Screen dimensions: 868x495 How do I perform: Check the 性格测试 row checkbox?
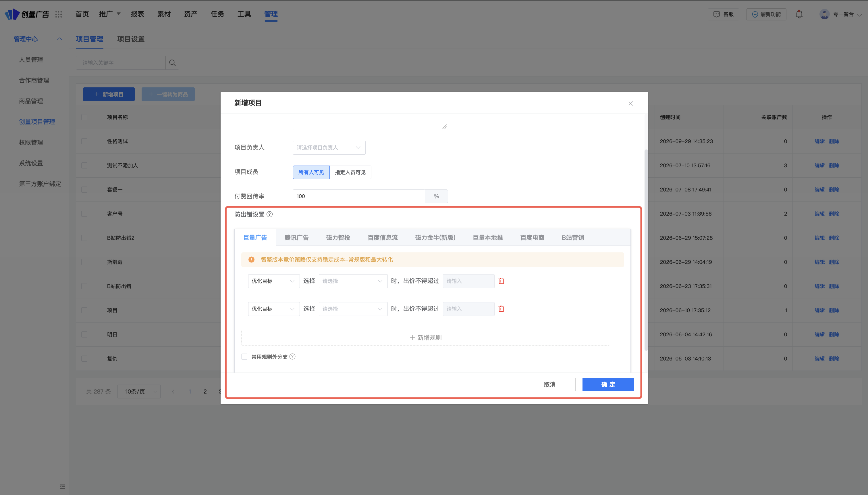pos(84,141)
